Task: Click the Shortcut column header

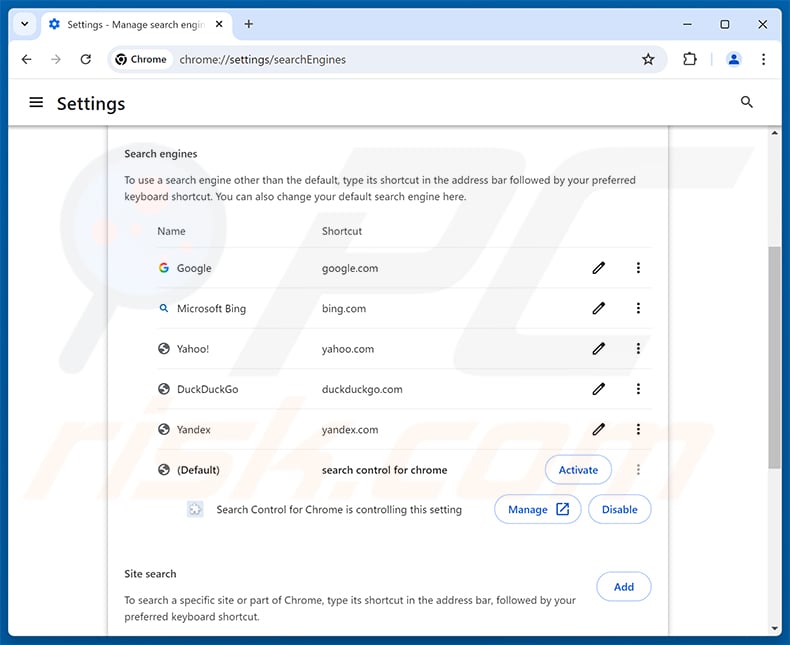Action: [342, 231]
